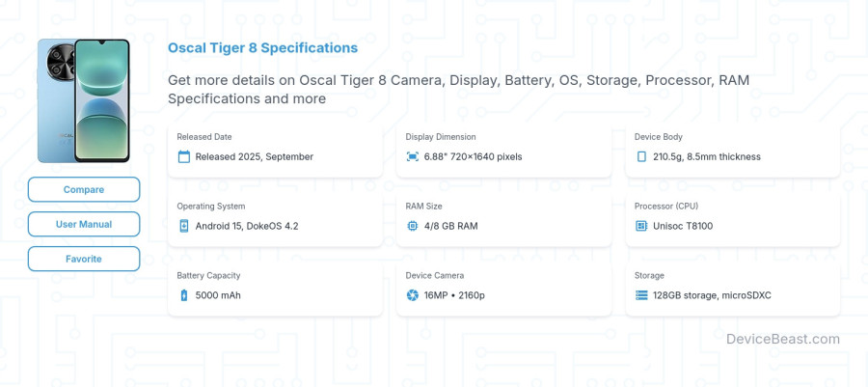The height and width of the screenshot is (387, 868).
Task: Select the '16MP • 2160p' value
Action: [x=454, y=295]
